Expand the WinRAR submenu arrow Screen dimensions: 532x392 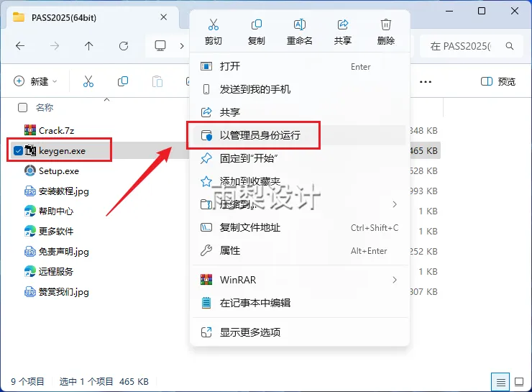(394, 280)
